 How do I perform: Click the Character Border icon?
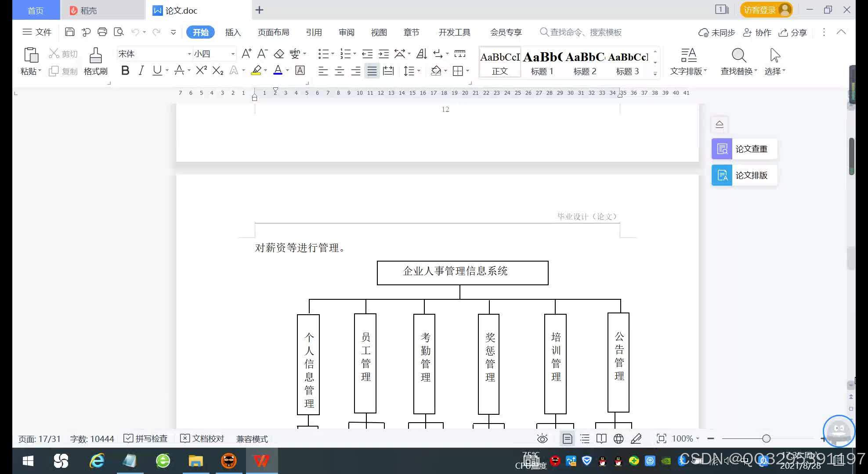pos(300,71)
